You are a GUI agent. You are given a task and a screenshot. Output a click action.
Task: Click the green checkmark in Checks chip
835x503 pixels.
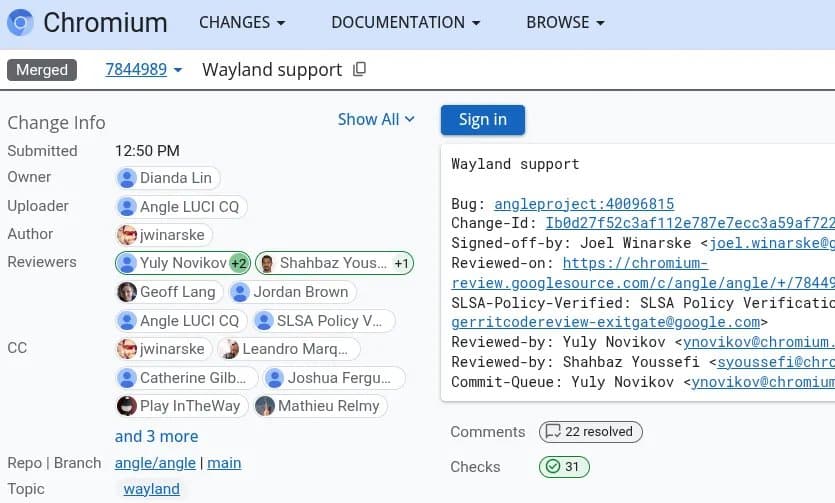click(553, 467)
